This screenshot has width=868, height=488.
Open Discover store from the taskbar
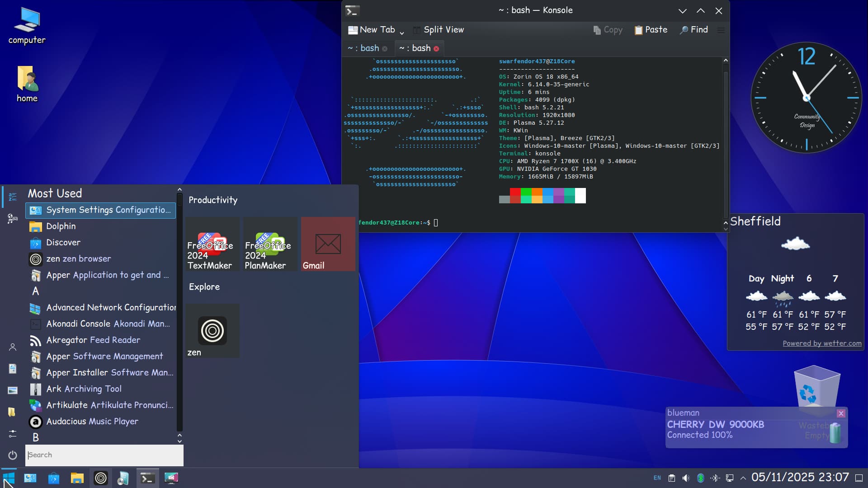pos(54,478)
